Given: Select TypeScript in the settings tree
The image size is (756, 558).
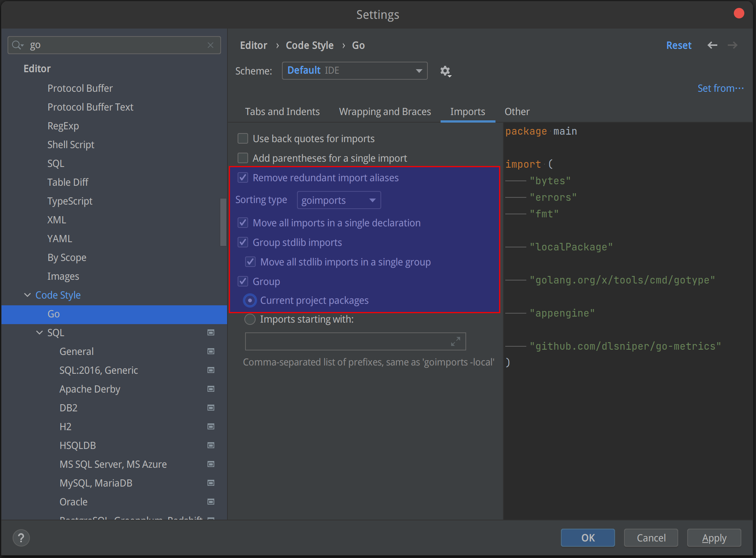Looking at the screenshot, I should [70, 201].
